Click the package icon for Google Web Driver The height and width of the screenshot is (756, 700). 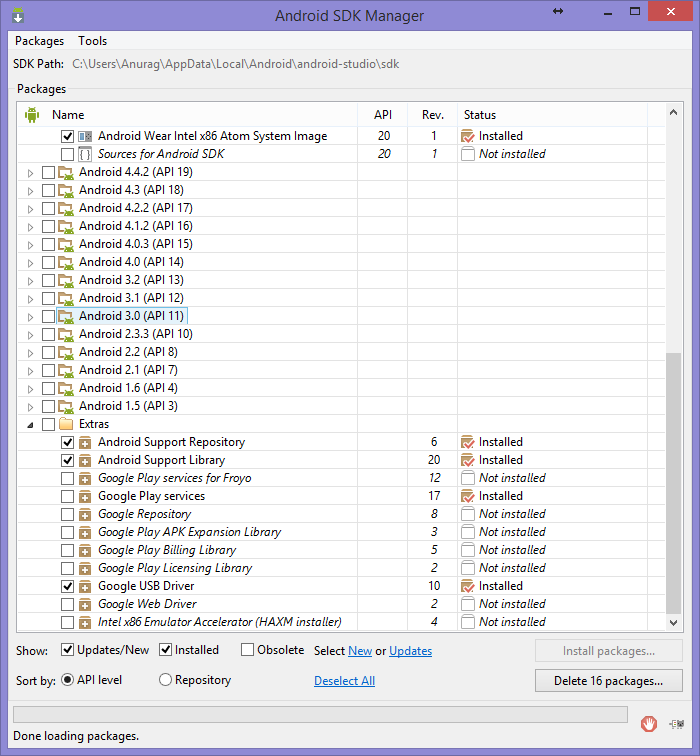[85, 604]
